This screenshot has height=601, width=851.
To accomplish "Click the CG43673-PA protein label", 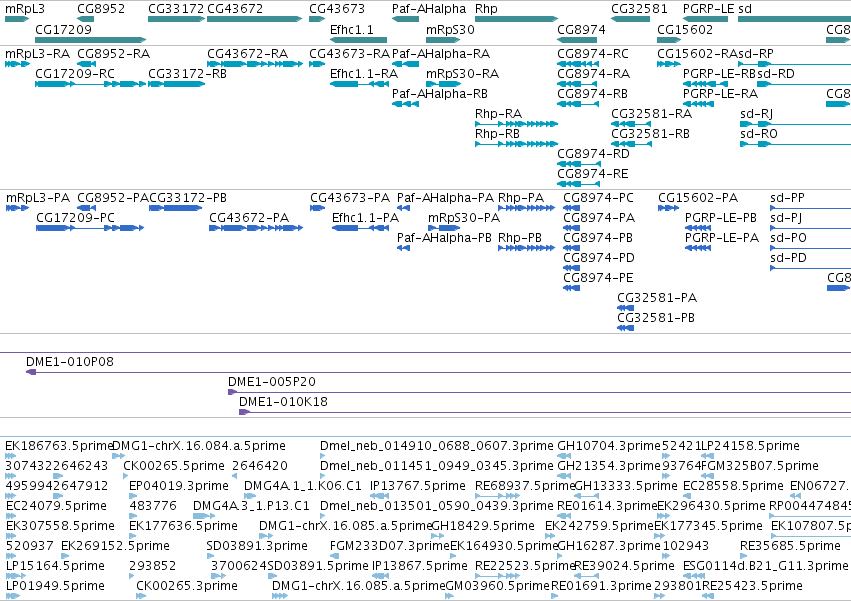I will [x=350, y=198].
